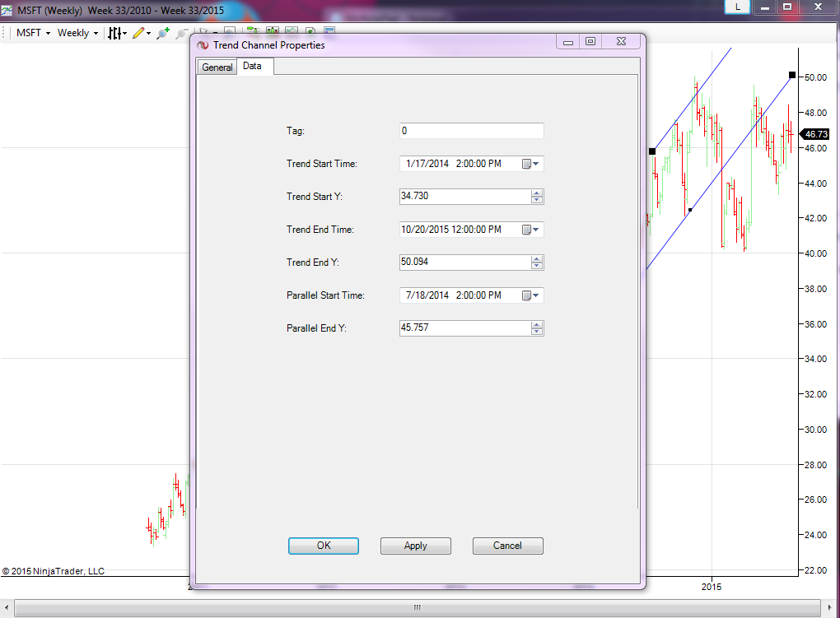Minimize the Trend Channel Properties dialog
Image resolution: width=840 pixels, height=618 pixels.
point(568,42)
